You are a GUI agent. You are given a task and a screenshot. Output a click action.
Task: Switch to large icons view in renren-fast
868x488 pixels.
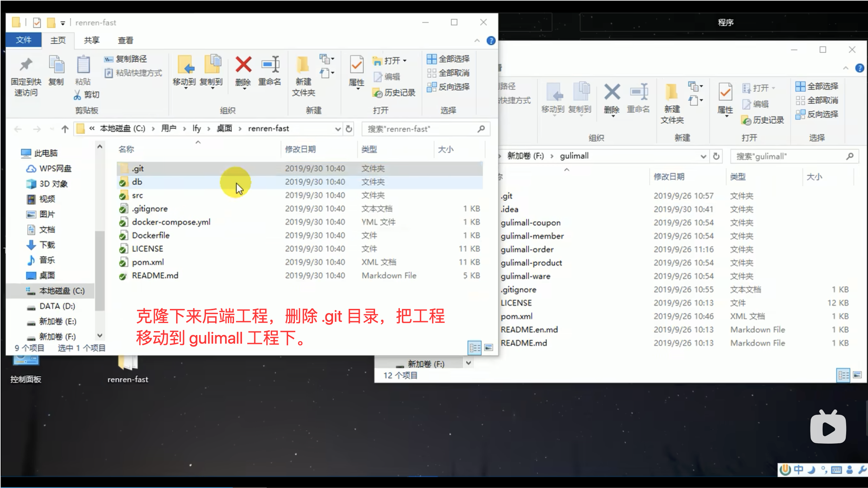coord(489,347)
